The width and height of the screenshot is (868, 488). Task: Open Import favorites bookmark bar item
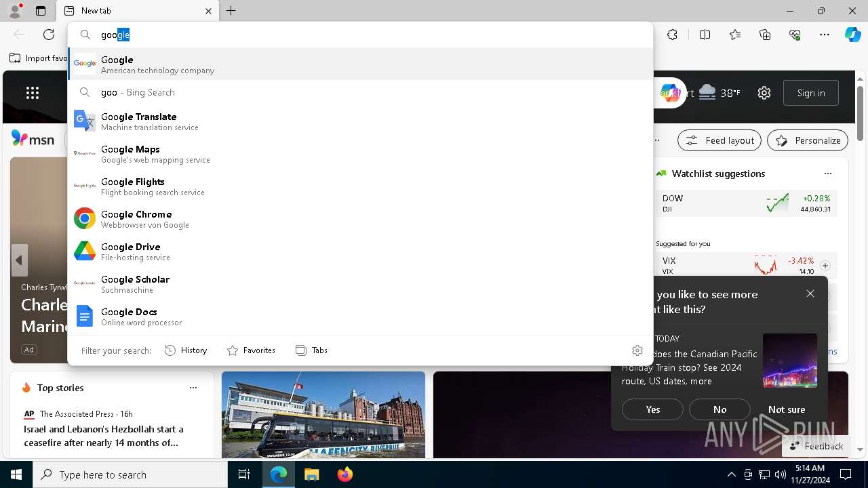coord(39,58)
